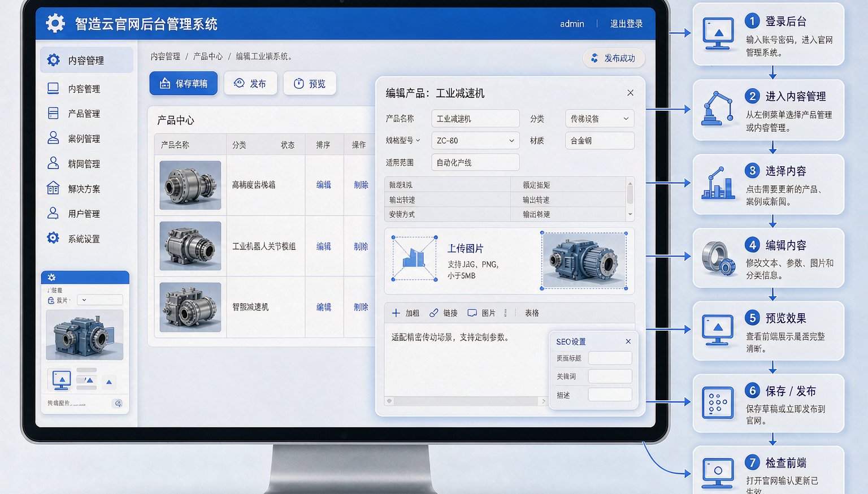868x494 pixels.
Task: Click 表格 in the editor toolbar
Action: [532, 313]
